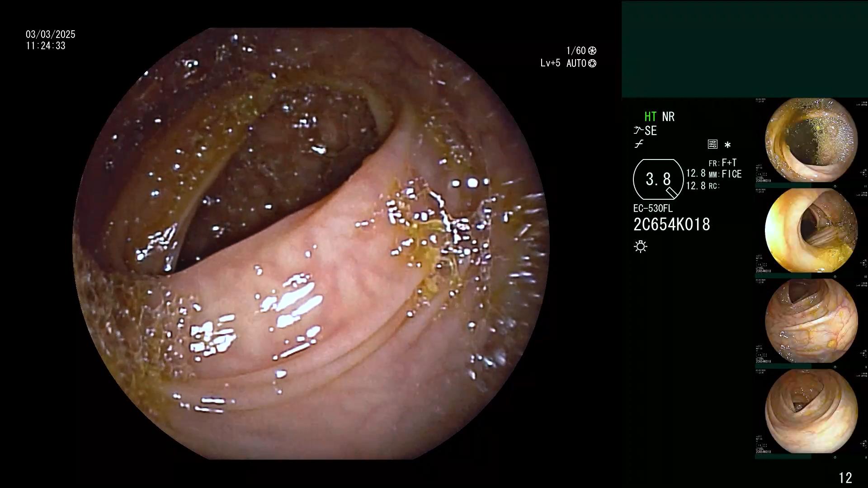Click the AUTO iris mode icon
Viewport: 868px width, 488px height.
tap(592, 63)
